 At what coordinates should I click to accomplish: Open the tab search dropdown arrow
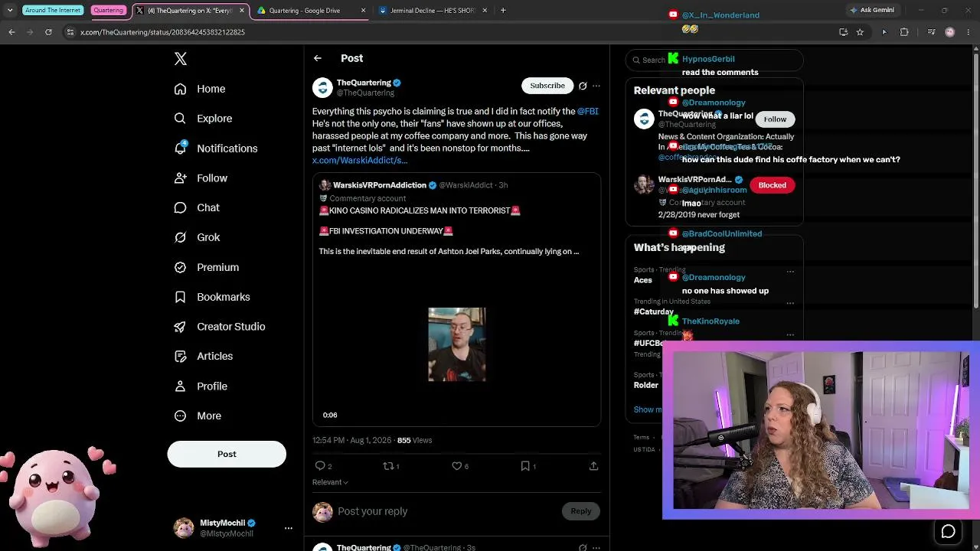pyautogui.click(x=9, y=11)
